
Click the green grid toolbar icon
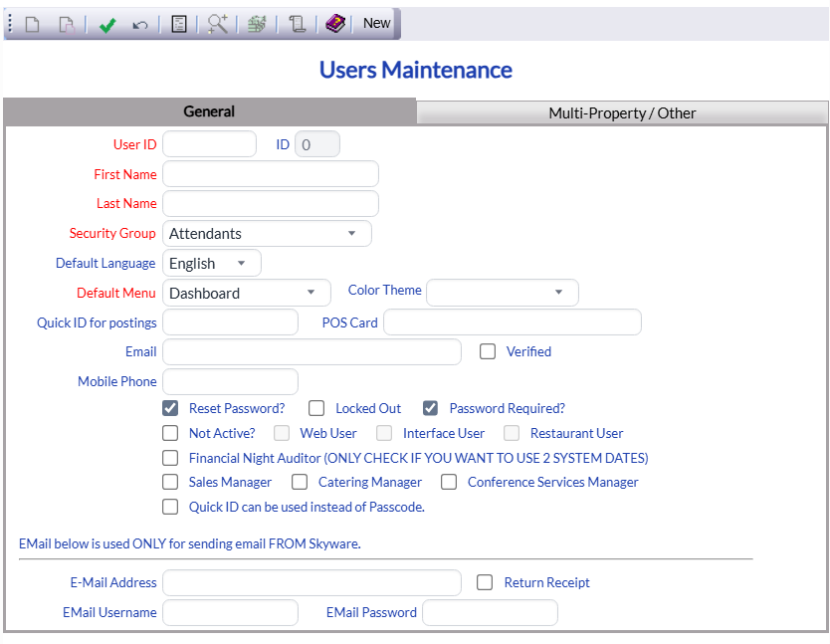257,24
